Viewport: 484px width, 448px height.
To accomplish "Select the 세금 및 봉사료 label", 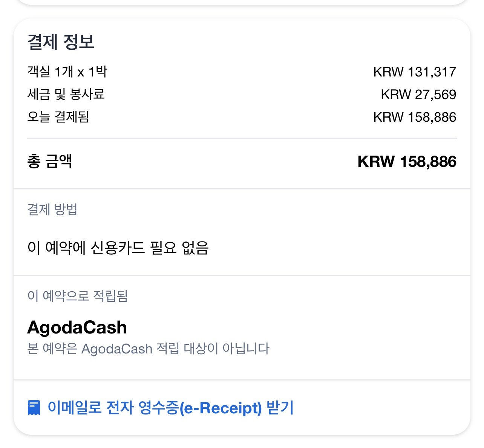I will pos(66,94).
